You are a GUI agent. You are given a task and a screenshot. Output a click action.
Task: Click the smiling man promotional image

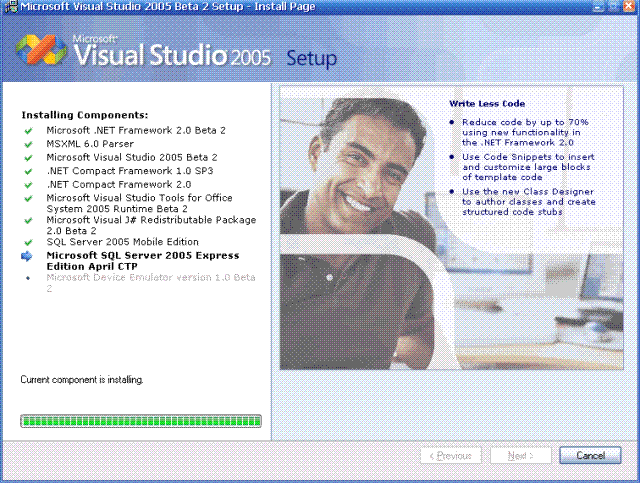pyautogui.click(x=451, y=227)
